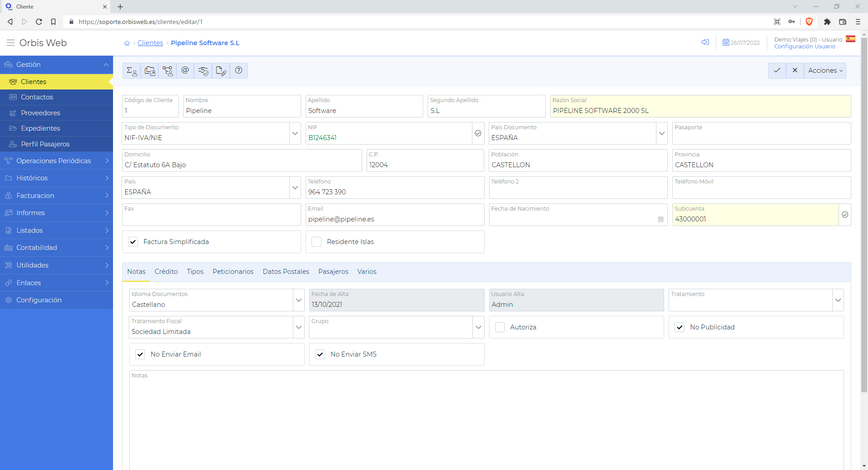Uncheck the Factura Simplificada checkbox
868x470 pixels.
click(133, 242)
